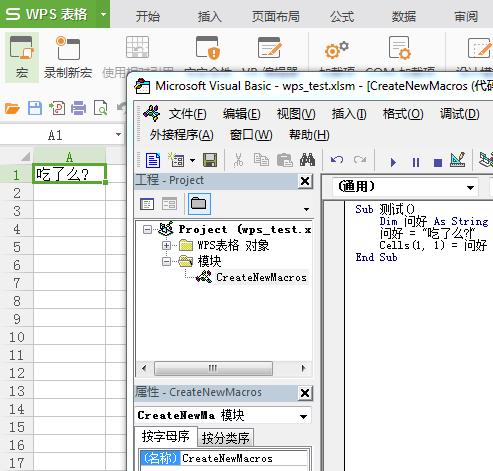The width and height of the screenshot is (493, 471).
Task: Expand the WPS表格 对象 folder node
Action: click(x=166, y=246)
